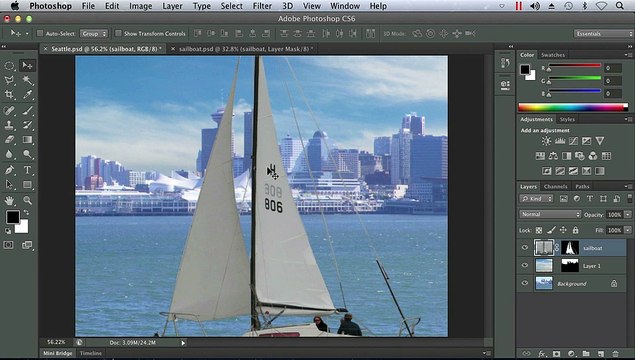Image resolution: width=635 pixels, height=360 pixels.
Task: Open the Color panel menu
Action: coord(628,55)
